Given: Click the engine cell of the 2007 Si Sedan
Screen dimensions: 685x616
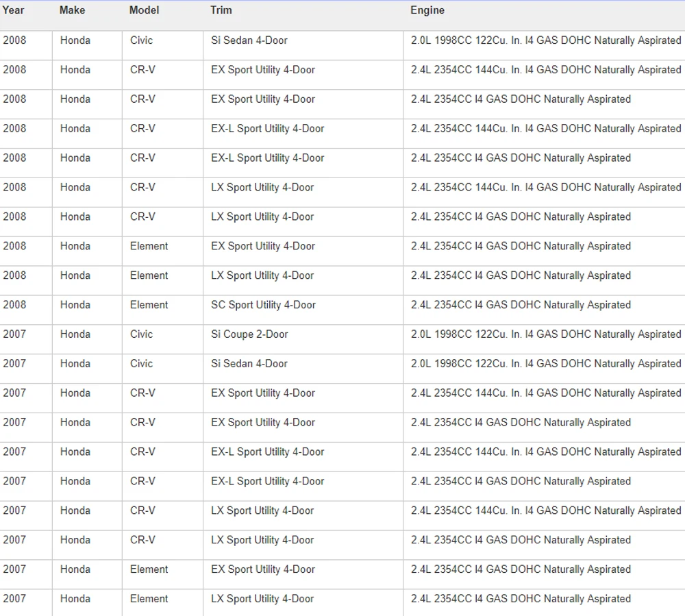Looking at the screenshot, I should (546, 363).
